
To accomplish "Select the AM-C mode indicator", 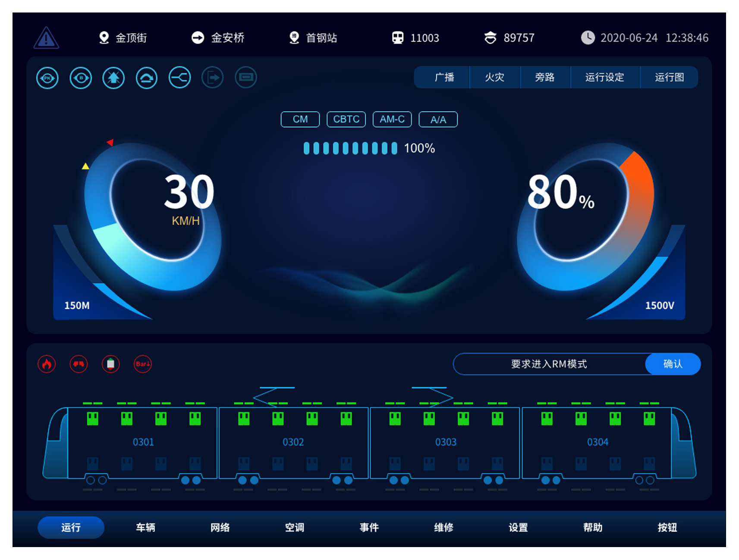I will coord(392,119).
